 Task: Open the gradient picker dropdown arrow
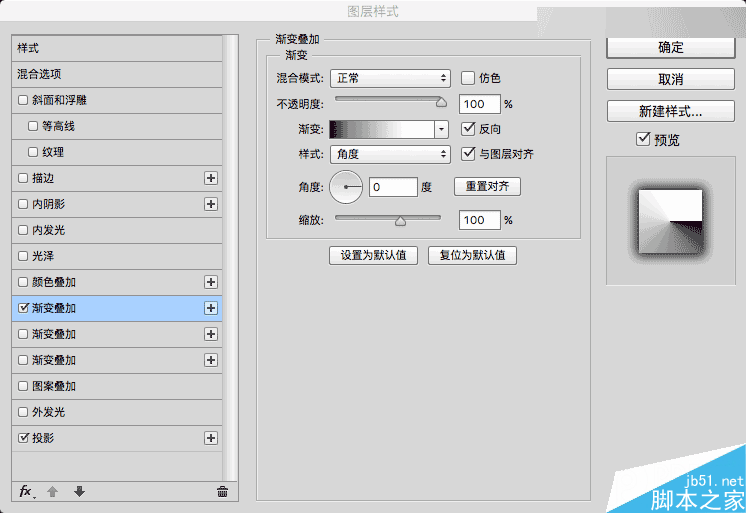point(442,129)
